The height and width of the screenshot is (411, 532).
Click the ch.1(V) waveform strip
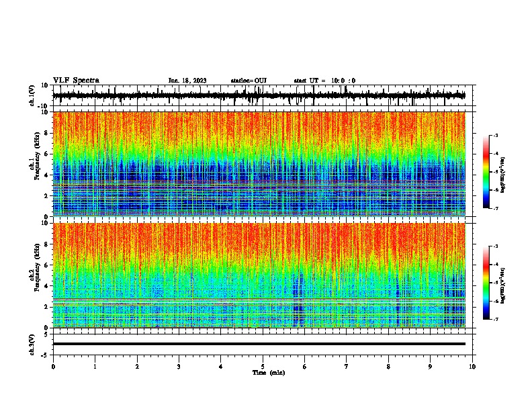click(x=259, y=95)
